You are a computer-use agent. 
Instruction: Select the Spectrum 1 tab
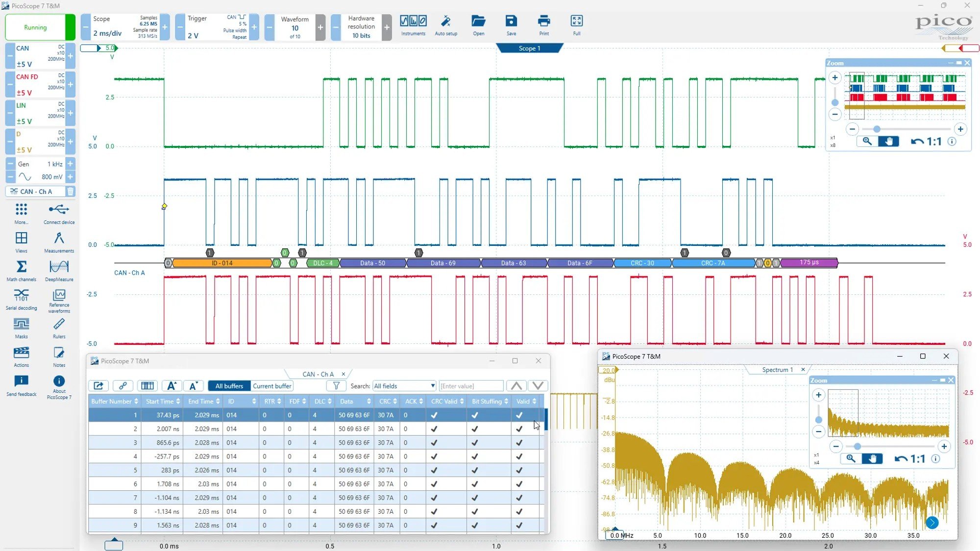pyautogui.click(x=777, y=370)
